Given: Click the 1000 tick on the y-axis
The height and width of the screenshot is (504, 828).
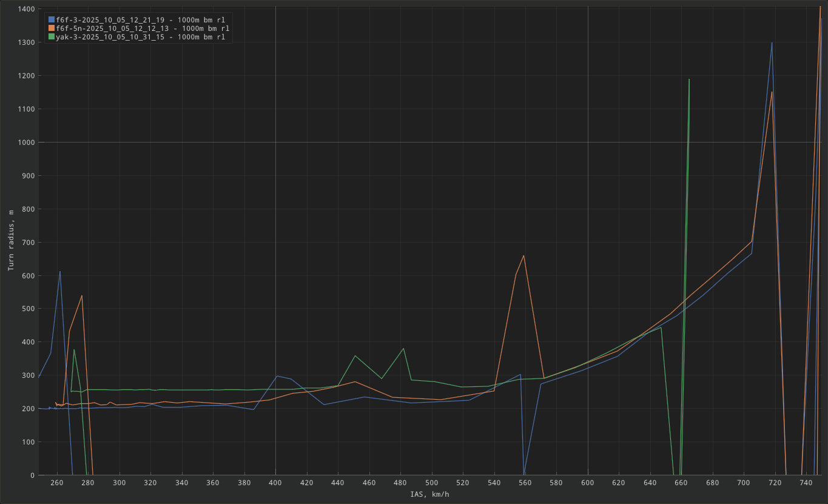Looking at the screenshot, I should click(x=25, y=143).
